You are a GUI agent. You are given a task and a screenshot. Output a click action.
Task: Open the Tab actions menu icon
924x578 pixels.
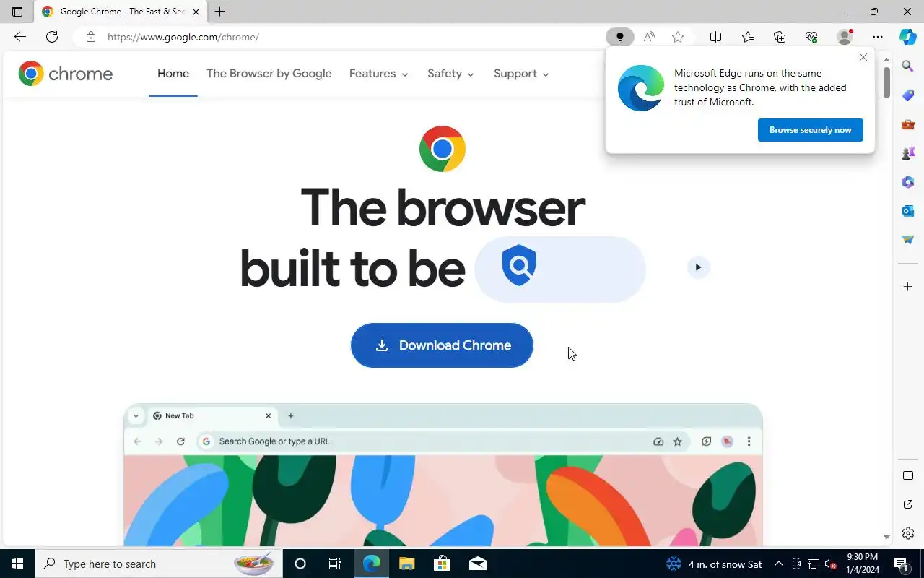(x=17, y=12)
